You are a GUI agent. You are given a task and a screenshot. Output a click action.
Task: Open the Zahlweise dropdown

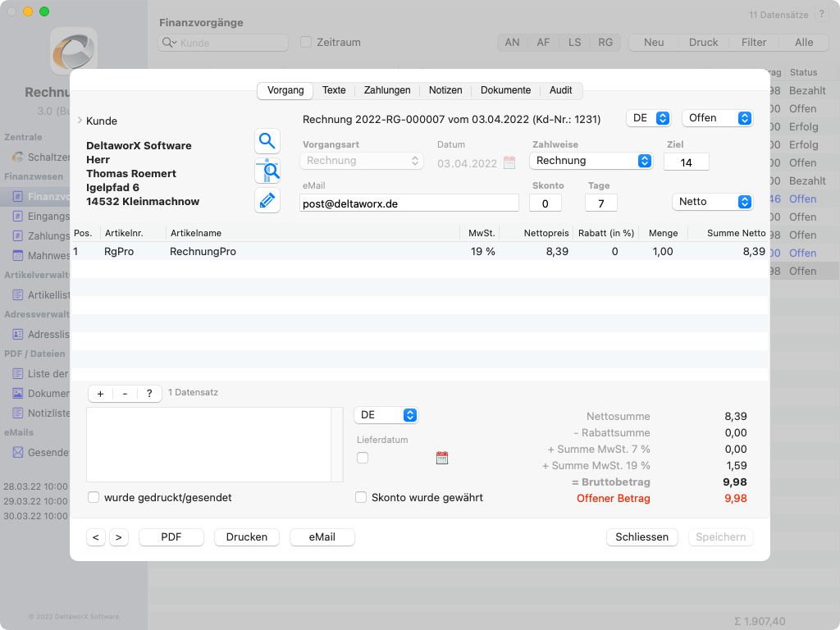pos(591,161)
